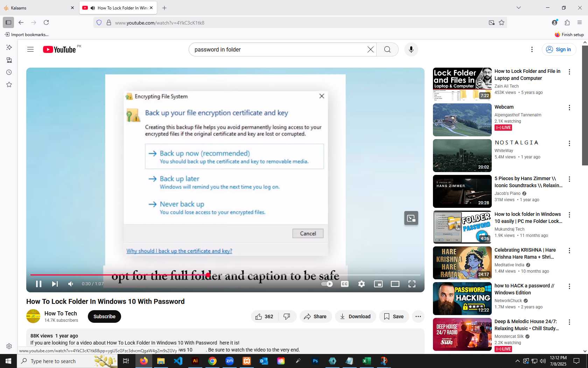Toggle the autoplay switch in player
Image resolution: width=588 pixels, height=368 pixels.
pos(327,284)
